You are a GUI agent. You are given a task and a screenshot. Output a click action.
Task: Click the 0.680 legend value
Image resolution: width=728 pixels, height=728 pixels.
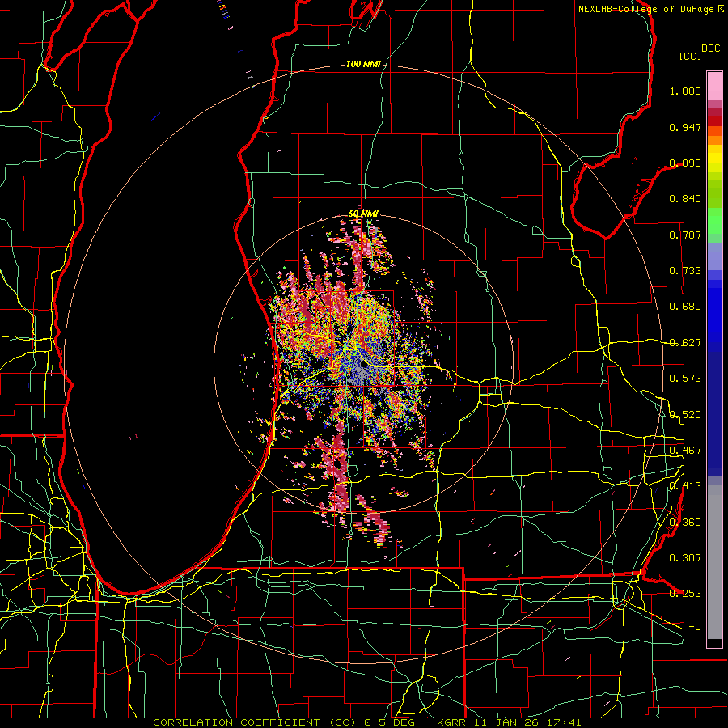tap(685, 307)
